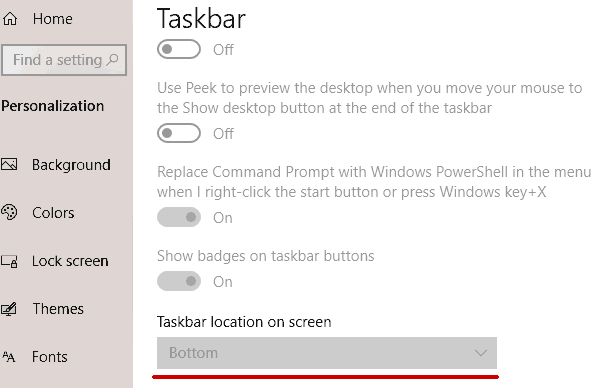The image size is (604, 388).
Task: Click the Fonts letter icon
Action: point(9,357)
